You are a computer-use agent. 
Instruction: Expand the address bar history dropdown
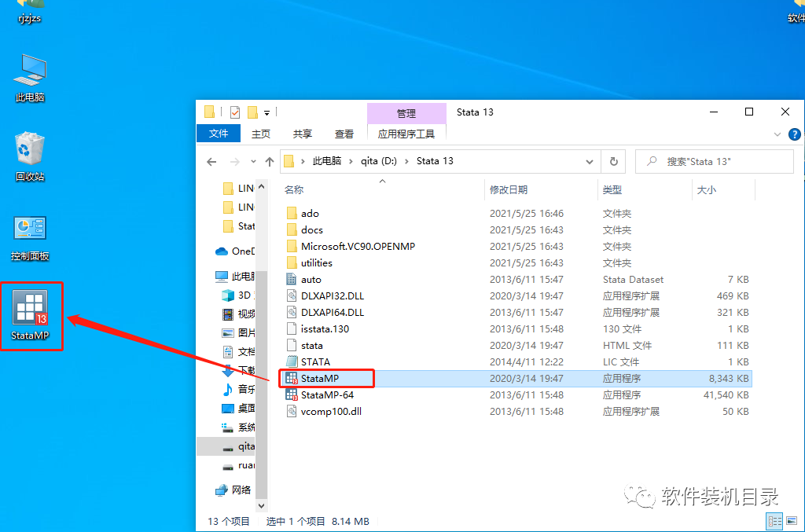(590, 162)
